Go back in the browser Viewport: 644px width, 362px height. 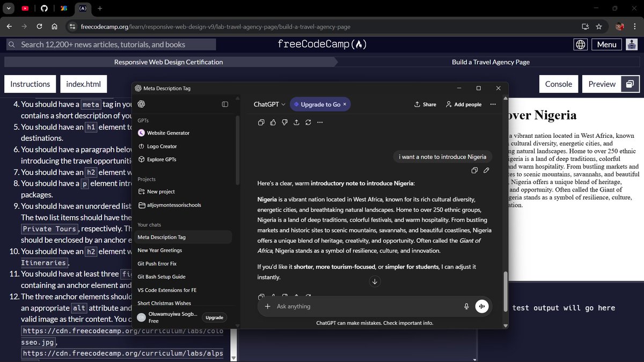9,26
